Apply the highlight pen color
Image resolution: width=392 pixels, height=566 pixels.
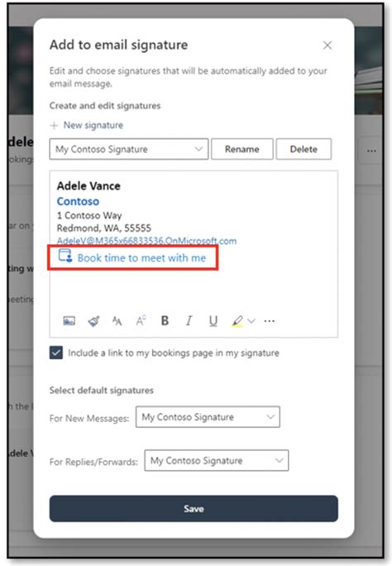point(237,321)
